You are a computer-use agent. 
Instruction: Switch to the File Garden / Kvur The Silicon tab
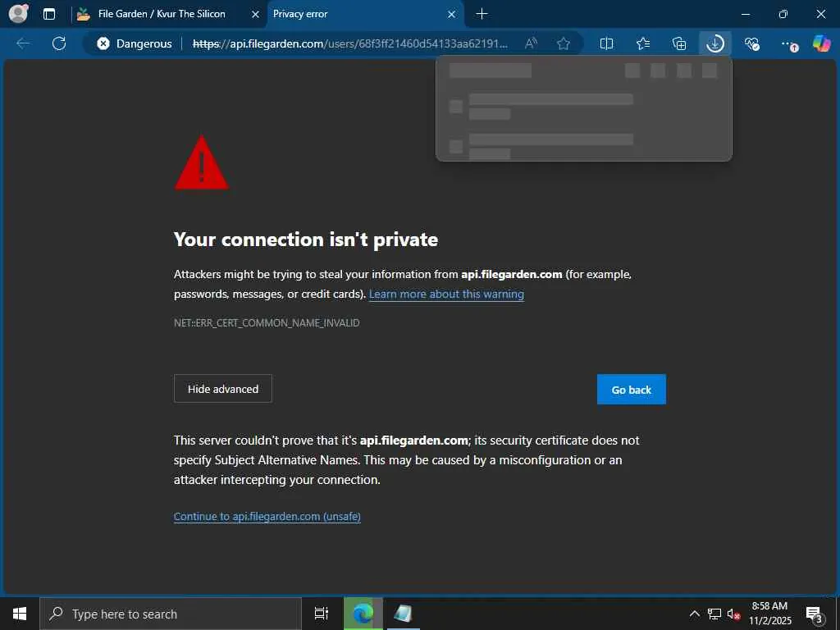coord(162,14)
